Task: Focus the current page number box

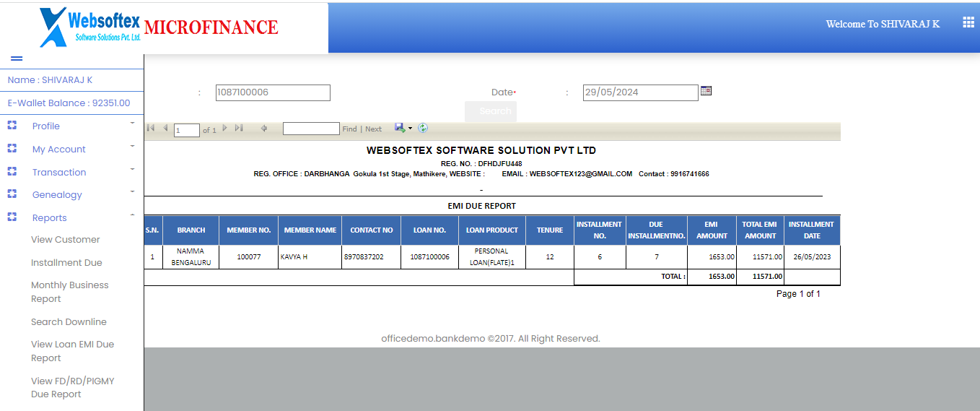Action: pyautogui.click(x=187, y=130)
